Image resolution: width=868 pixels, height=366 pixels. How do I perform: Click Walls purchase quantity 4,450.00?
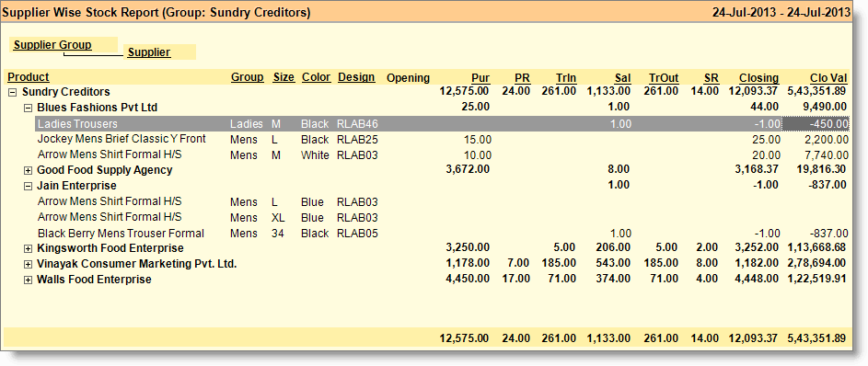pos(468,278)
